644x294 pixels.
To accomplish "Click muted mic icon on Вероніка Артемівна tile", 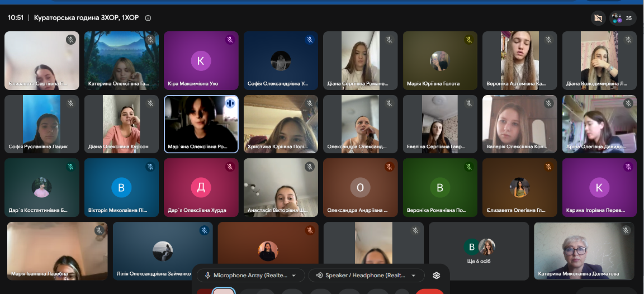I will pos(549,40).
